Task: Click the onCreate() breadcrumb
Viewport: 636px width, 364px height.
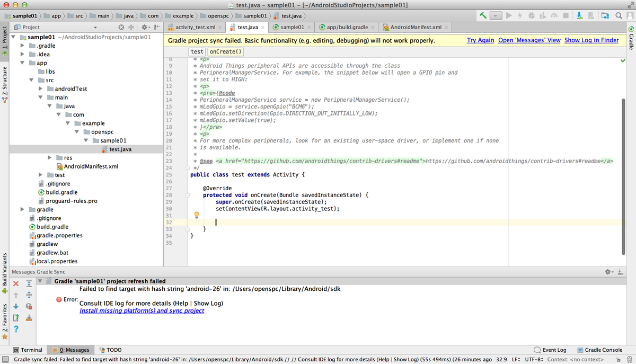Action: point(226,51)
